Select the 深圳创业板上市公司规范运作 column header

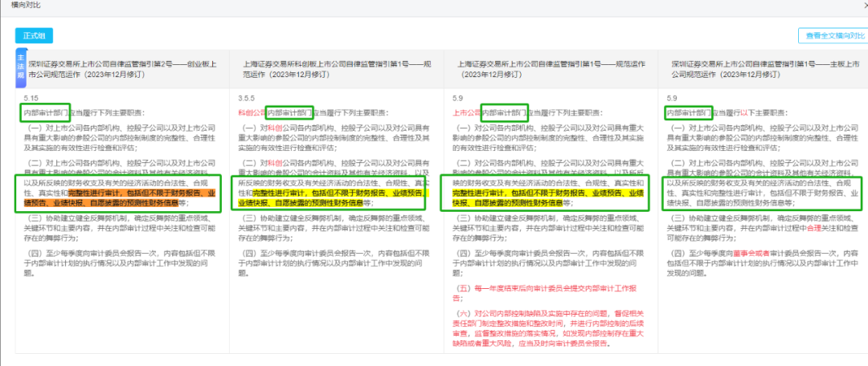[122, 68]
